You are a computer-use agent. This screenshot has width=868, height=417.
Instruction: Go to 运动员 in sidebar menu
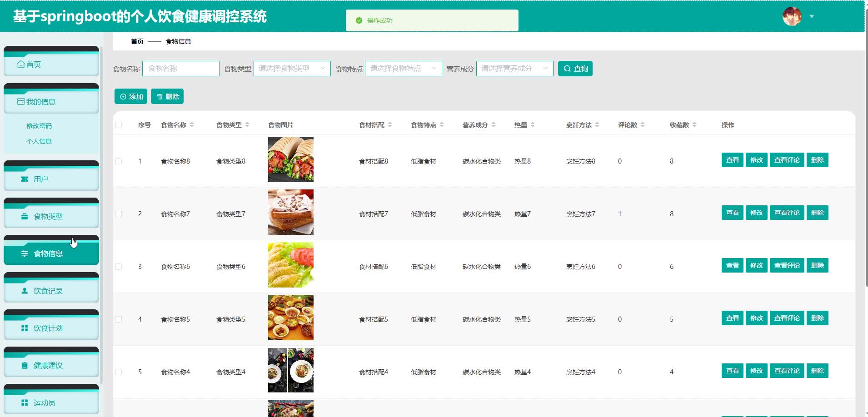tap(44, 402)
